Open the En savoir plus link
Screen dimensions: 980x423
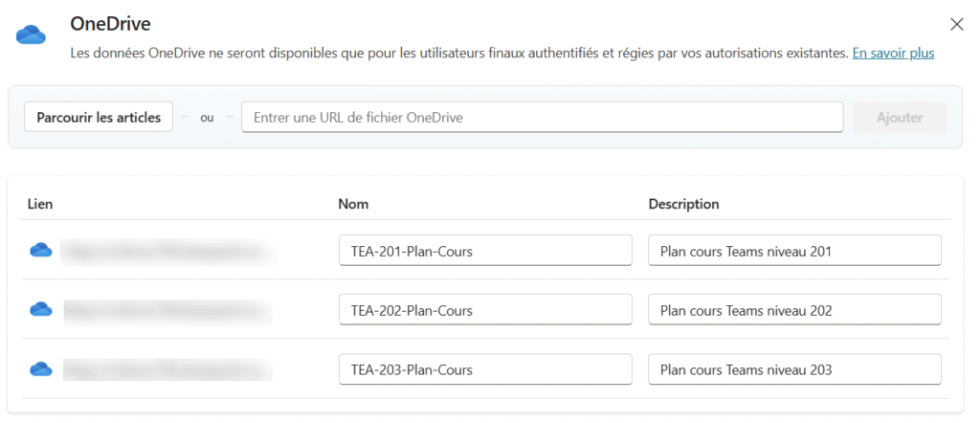tap(893, 54)
